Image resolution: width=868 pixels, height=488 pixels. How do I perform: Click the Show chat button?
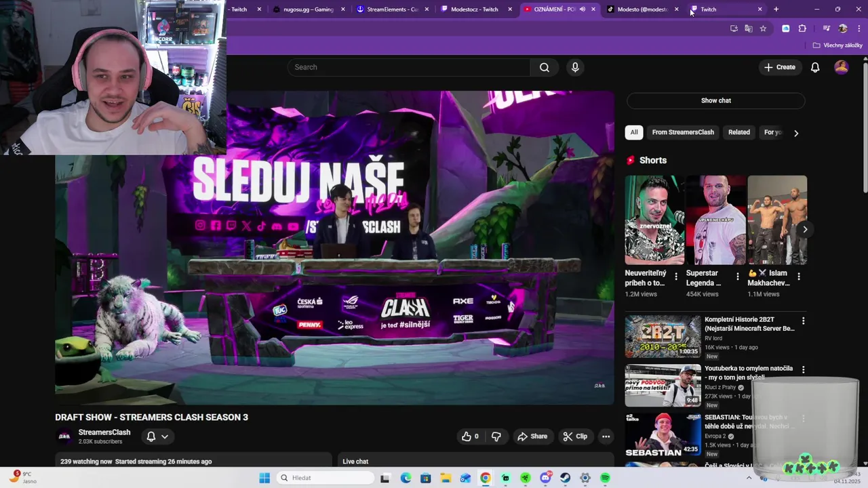pos(715,100)
